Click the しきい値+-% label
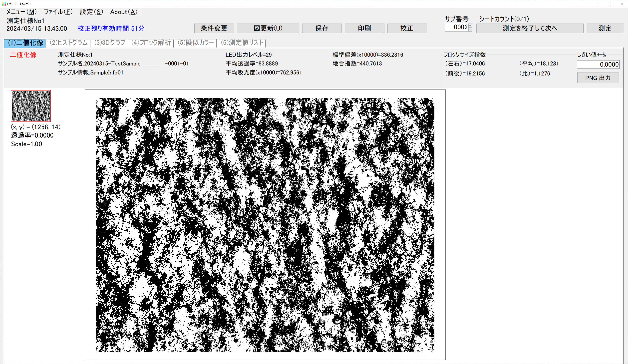628x364 pixels. click(591, 55)
